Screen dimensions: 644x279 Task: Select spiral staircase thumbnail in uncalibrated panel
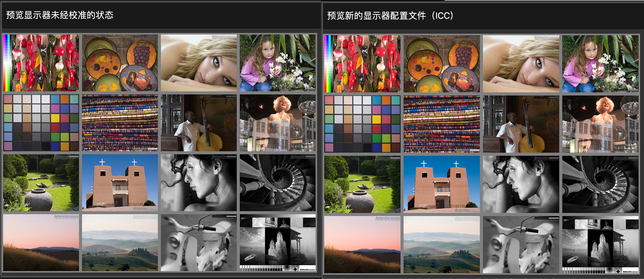pos(277,183)
